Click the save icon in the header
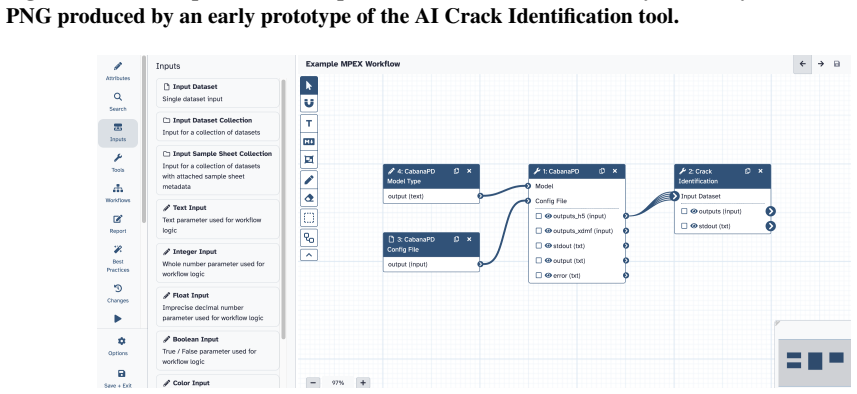This screenshot has width=857, height=394. (837, 64)
